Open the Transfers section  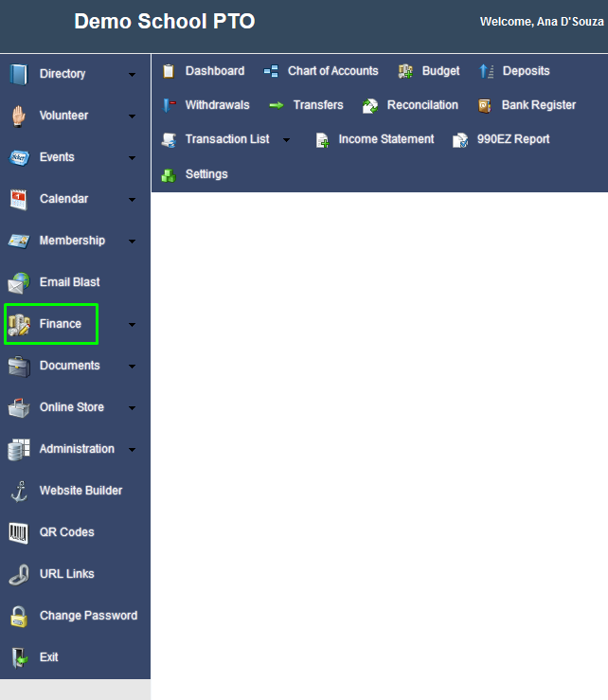pos(318,105)
